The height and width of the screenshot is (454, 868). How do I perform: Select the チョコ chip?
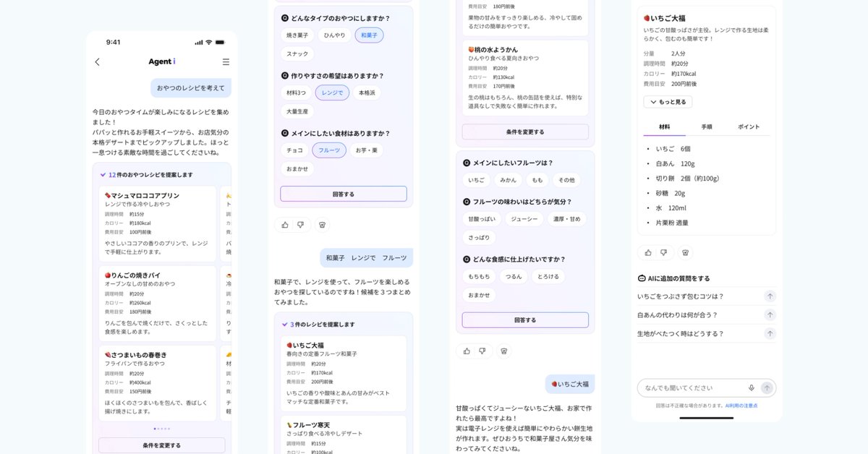(294, 150)
